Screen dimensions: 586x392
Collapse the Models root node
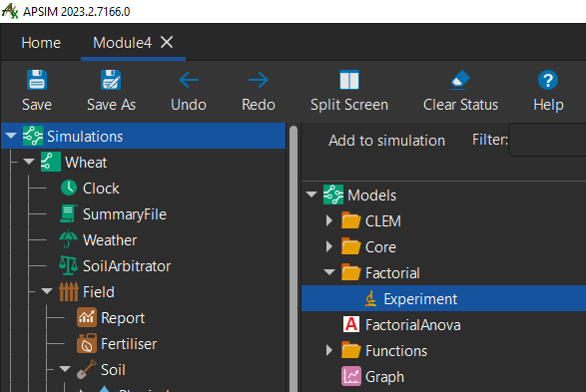point(311,195)
